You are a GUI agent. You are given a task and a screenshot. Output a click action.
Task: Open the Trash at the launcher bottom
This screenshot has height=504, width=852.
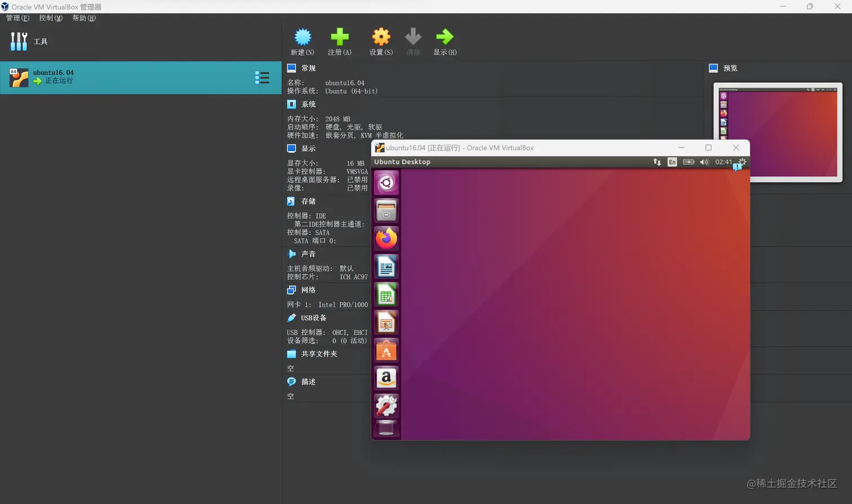pyautogui.click(x=386, y=429)
